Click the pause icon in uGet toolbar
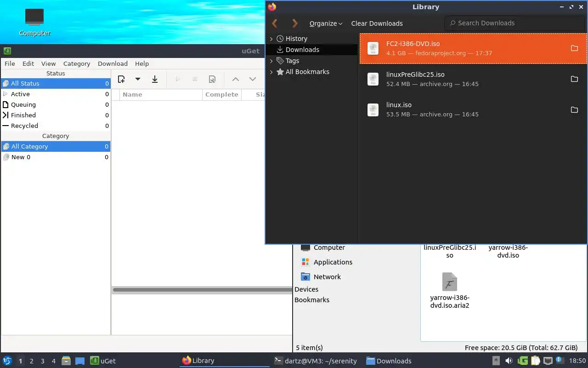 (x=195, y=79)
